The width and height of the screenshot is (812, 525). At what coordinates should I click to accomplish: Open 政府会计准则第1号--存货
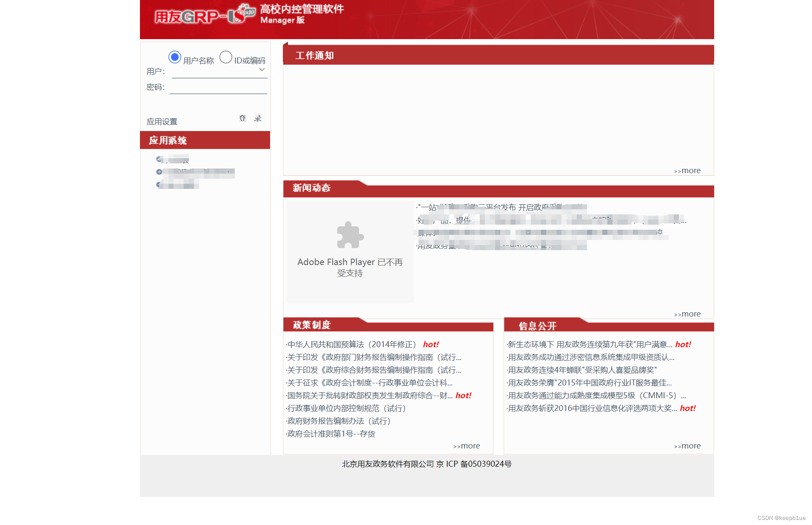point(331,434)
